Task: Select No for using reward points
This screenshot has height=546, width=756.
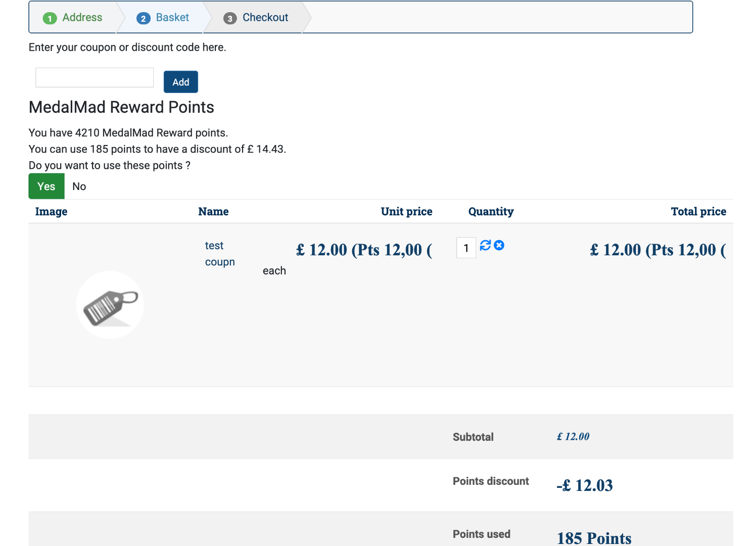Action: [79, 187]
